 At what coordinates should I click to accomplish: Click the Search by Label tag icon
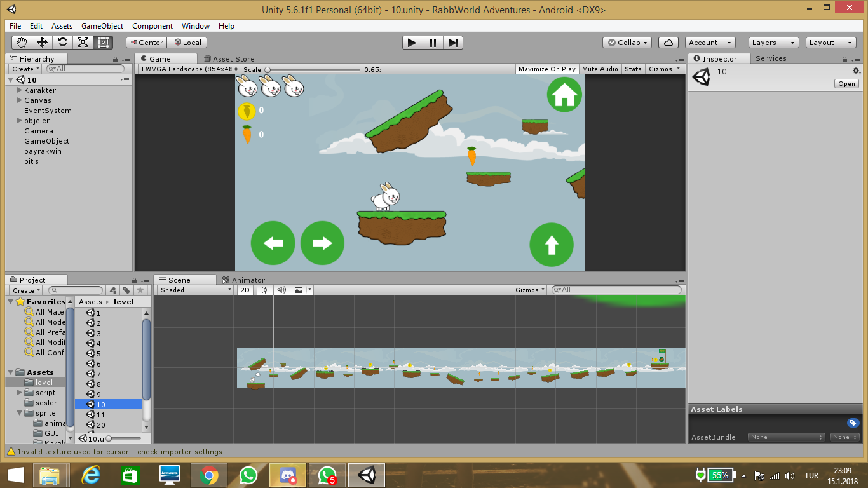(x=127, y=290)
